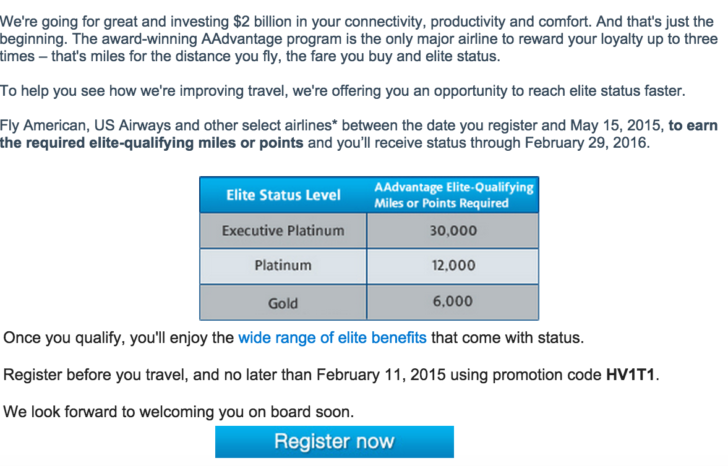The height and width of the screenshot is (466, 728).
Task: Select the Gold status level cell
Action: pyautogui.click(x=283, y=303)
